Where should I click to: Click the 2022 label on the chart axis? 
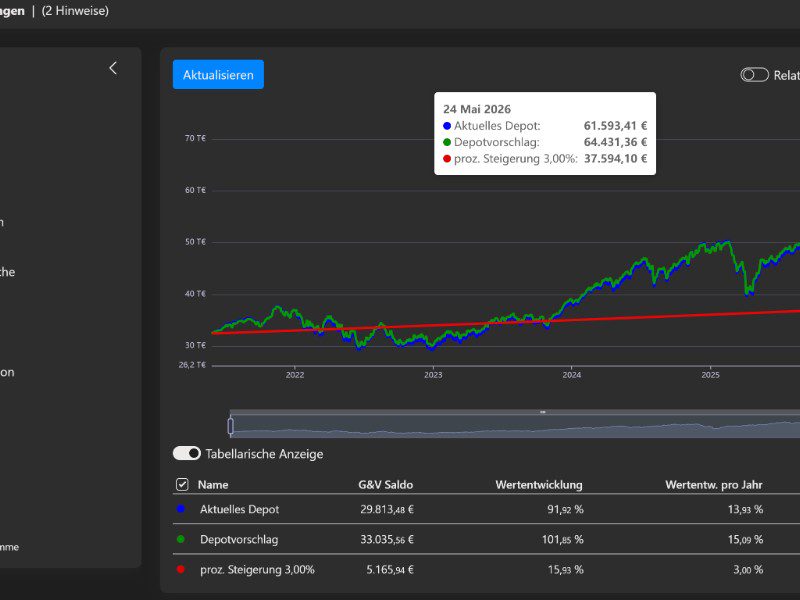[295, 375]
